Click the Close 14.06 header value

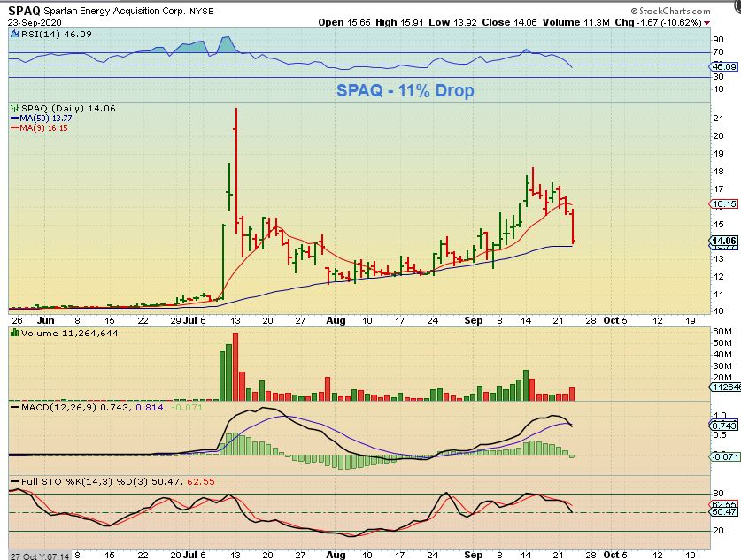point(509,22)
